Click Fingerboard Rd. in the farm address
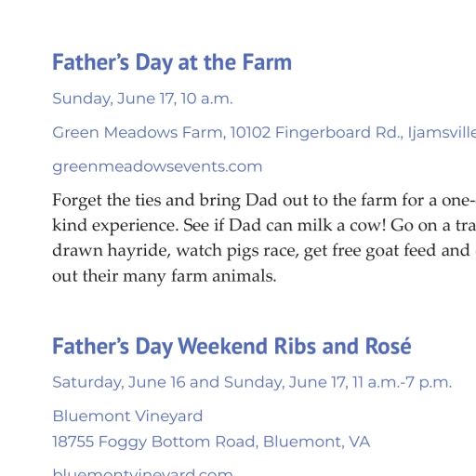476x476 pixels. 338,133
